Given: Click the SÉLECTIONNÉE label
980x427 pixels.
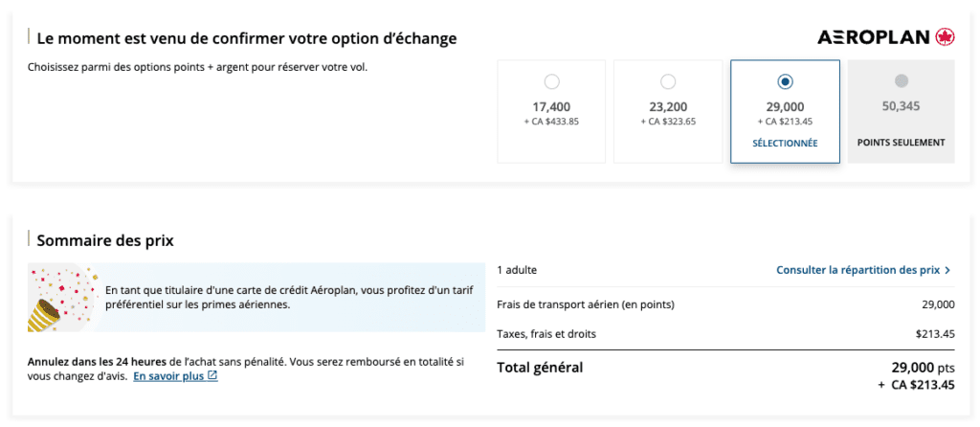Looking at the screenshot, I should point(785,143).
